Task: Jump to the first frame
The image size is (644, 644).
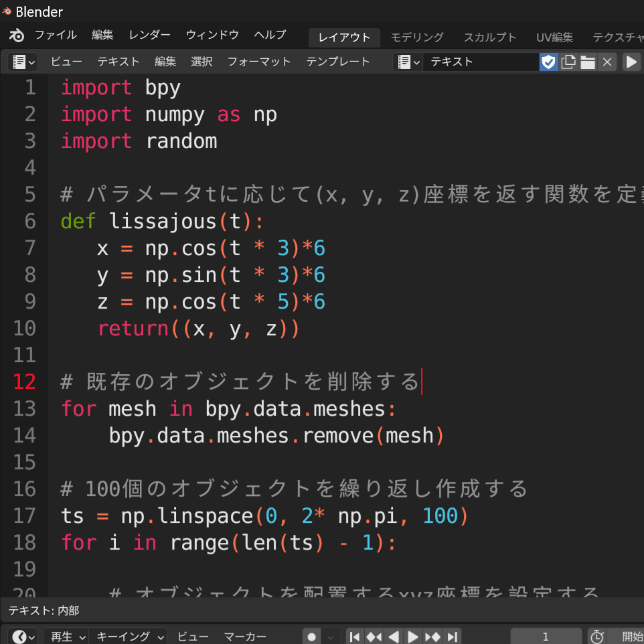Action: coord(355,636)
